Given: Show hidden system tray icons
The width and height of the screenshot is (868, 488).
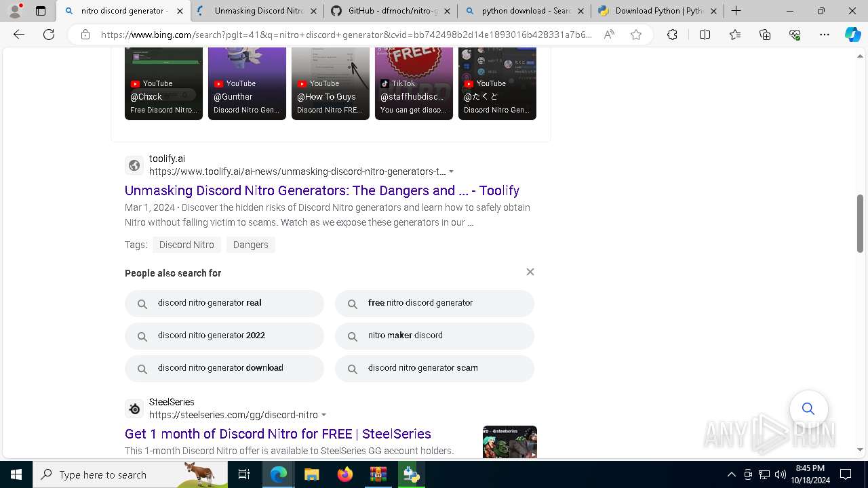Looking at the screenshot, I should (731, 474).
